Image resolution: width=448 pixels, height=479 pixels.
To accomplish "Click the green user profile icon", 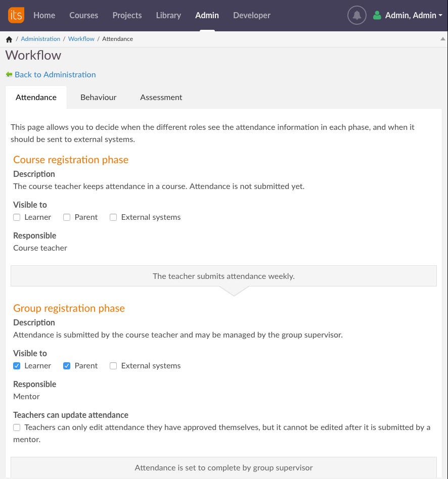I will [377, 15].
